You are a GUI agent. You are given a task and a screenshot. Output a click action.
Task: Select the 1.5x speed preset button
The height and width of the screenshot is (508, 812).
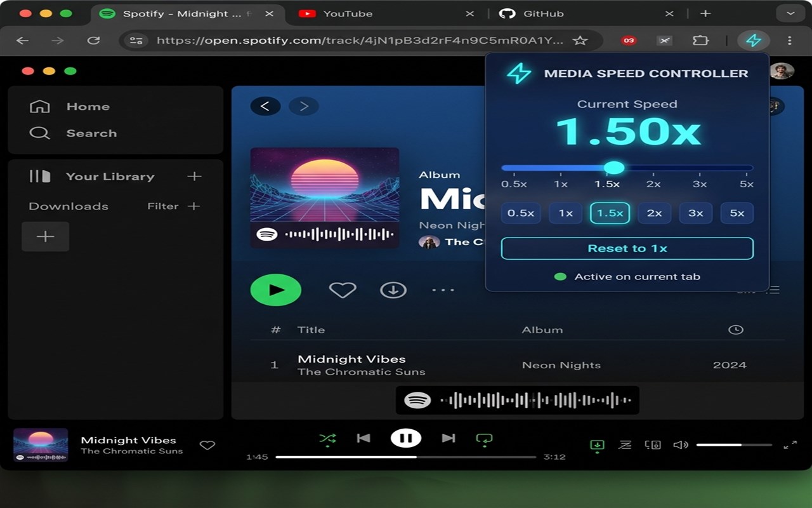(x=610, y=213)
